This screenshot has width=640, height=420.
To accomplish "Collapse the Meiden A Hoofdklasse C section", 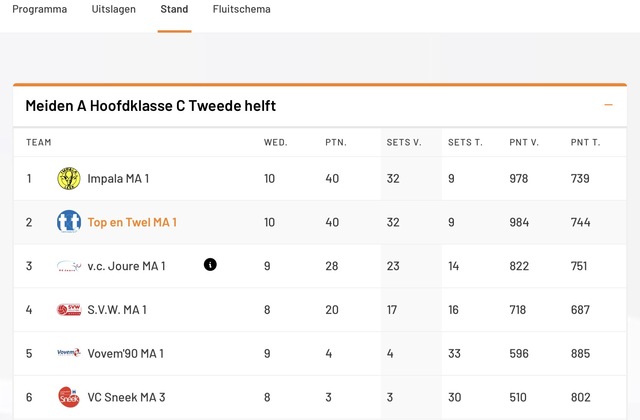I will pyautogui.click(x=608, y=105).
